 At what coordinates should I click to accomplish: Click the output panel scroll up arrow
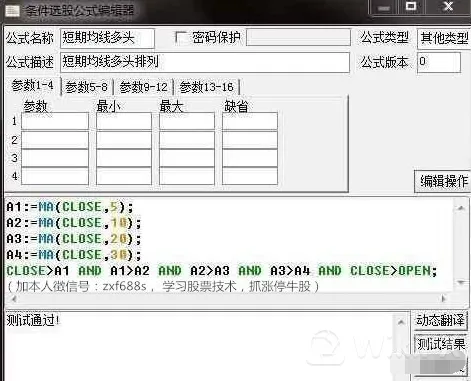[x=401, y=322]
